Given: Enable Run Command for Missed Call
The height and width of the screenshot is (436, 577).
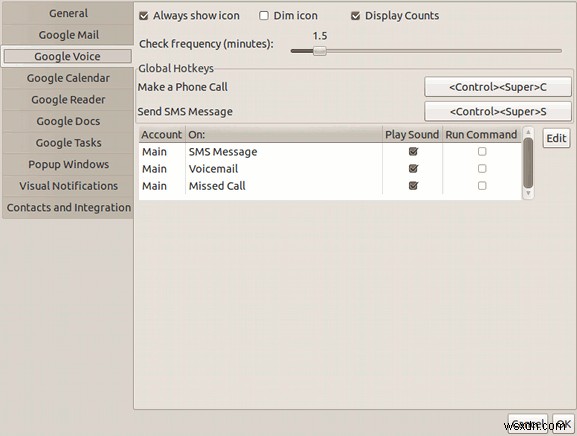Looking at the screenshot, I should tap(482, 185).
